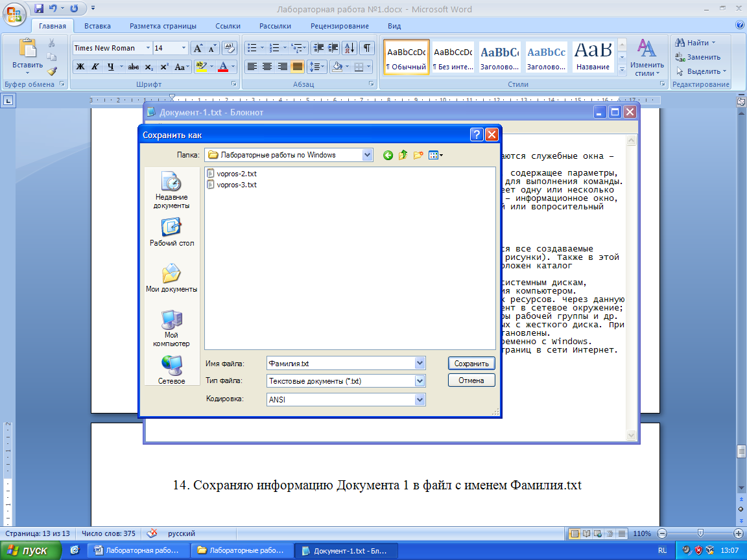The height and width of the screenshot is (560, 747).
Task: Toggle subscript formatting
Action: pos(149,67)
